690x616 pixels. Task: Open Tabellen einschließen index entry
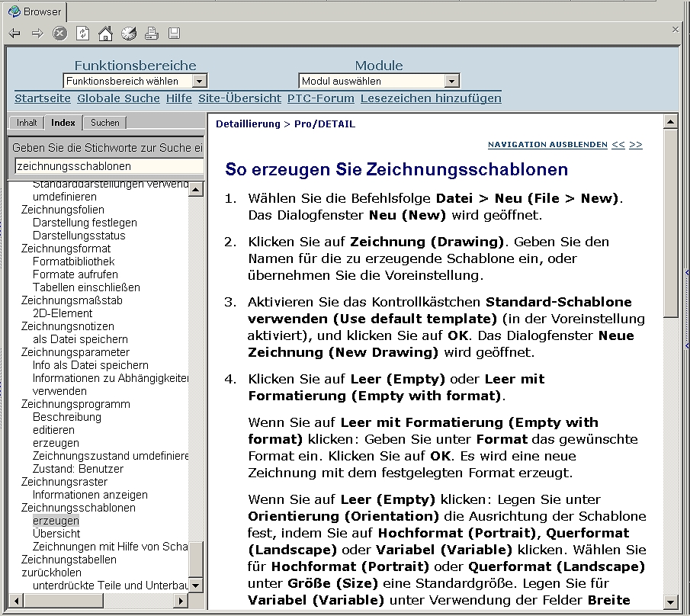[86, 287]
